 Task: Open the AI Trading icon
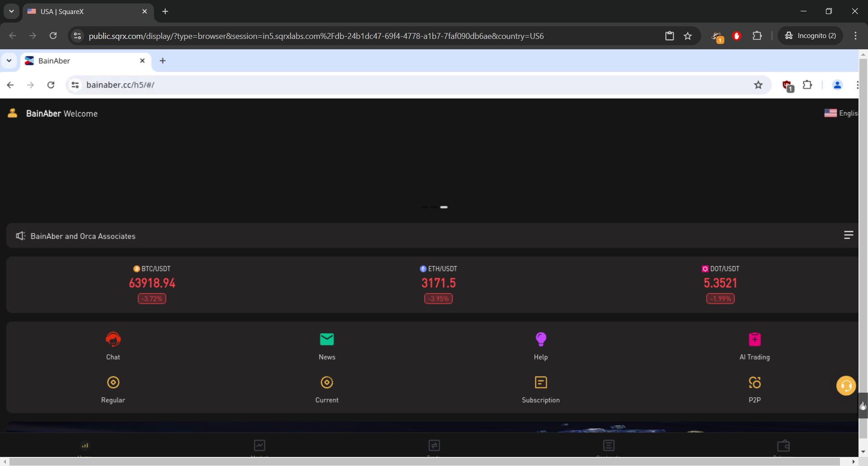755,339
